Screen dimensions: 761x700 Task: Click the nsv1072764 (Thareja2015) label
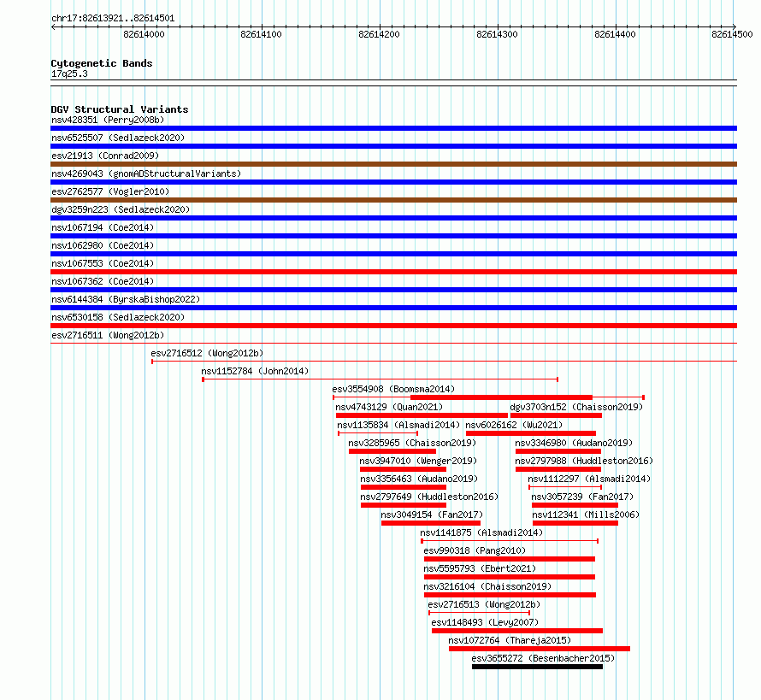(x=510, y=640)
